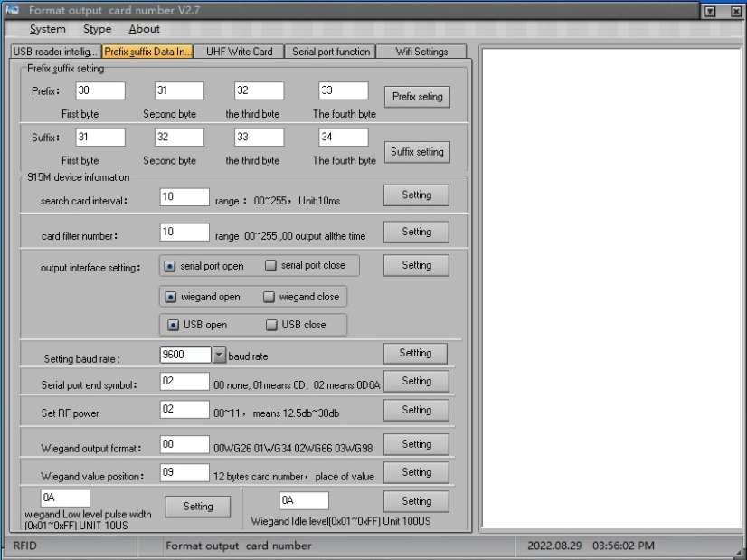This screenshot has height=560, width=747.
Task: Select the serial port close option
Action: point(272,265)
